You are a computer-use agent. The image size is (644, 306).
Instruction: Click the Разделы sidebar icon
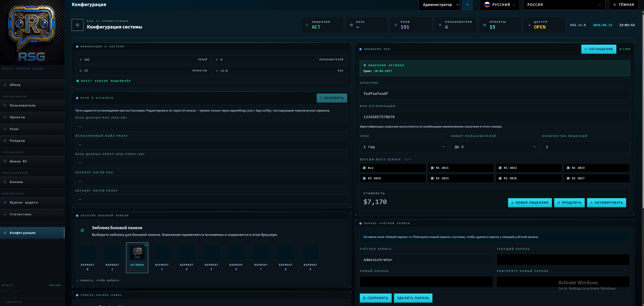pyautogui.click(x=5, y=141)
